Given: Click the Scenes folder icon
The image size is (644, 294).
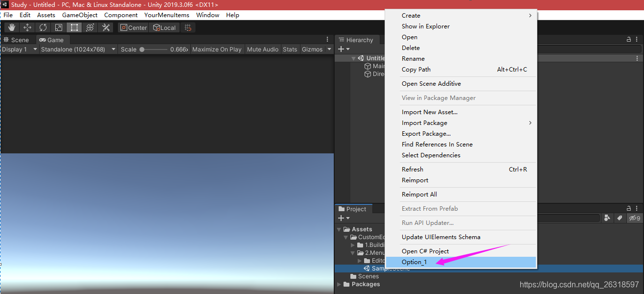Looking at the screenshot, I should pyautogui.click(x=353, y=276).
